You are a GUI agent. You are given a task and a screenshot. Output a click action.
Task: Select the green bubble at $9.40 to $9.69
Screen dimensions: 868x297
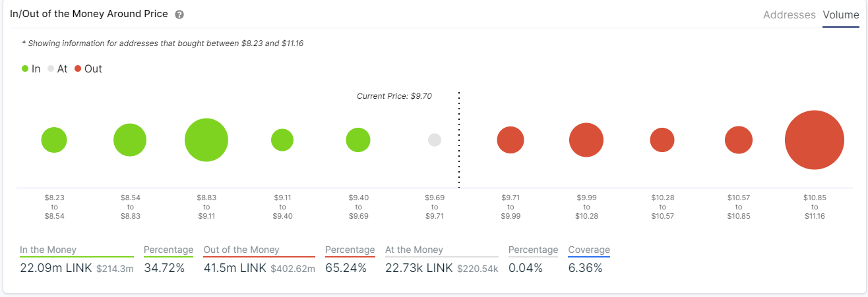click(x=358, y=140)
